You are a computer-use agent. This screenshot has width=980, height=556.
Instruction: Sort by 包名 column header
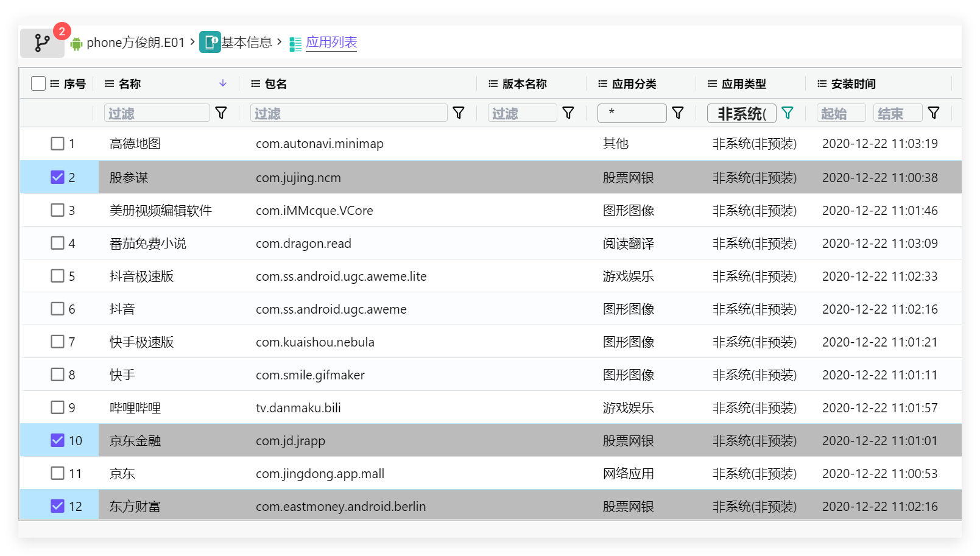click(x=276, y=84)
